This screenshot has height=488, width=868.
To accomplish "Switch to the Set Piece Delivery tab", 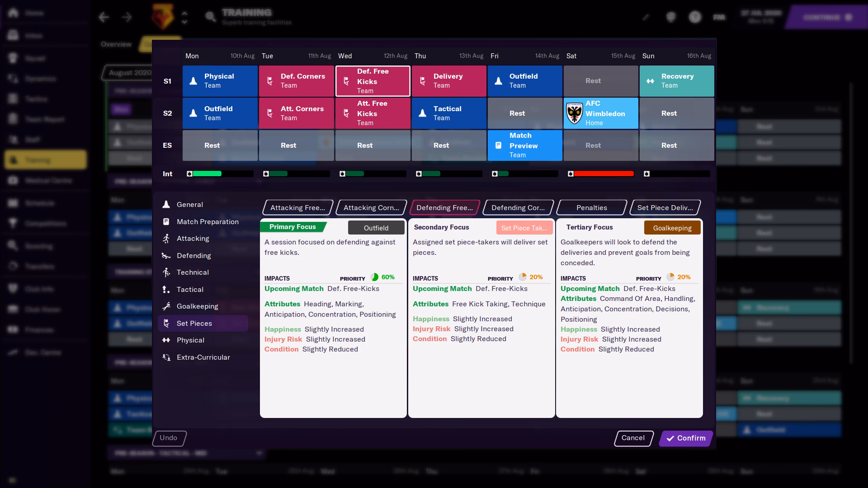I will (665, 207).
